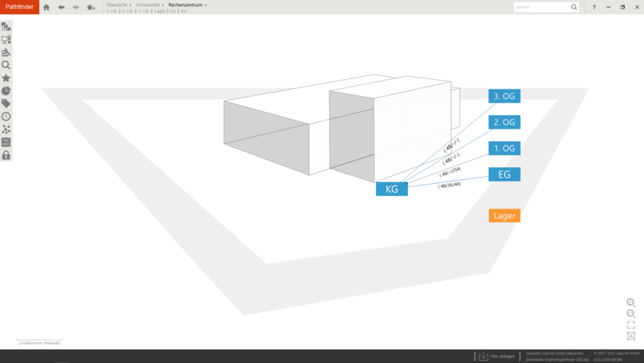Fit view using the dashed frame icon

point(630,325)
